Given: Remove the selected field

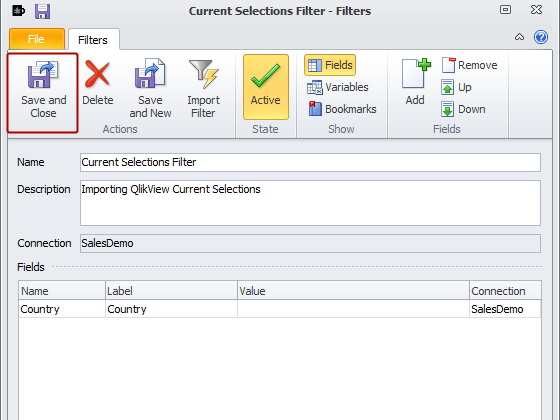Looking at the screenshot, I should tap(469, 65).
